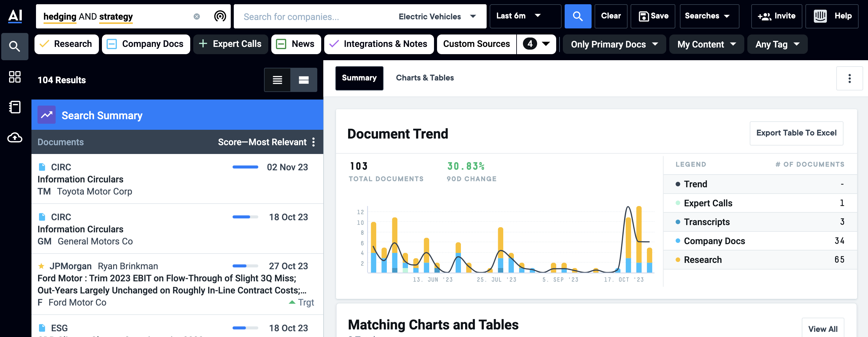
Task: Open the General Motors Co Information Circulars result
Action: 177,229
